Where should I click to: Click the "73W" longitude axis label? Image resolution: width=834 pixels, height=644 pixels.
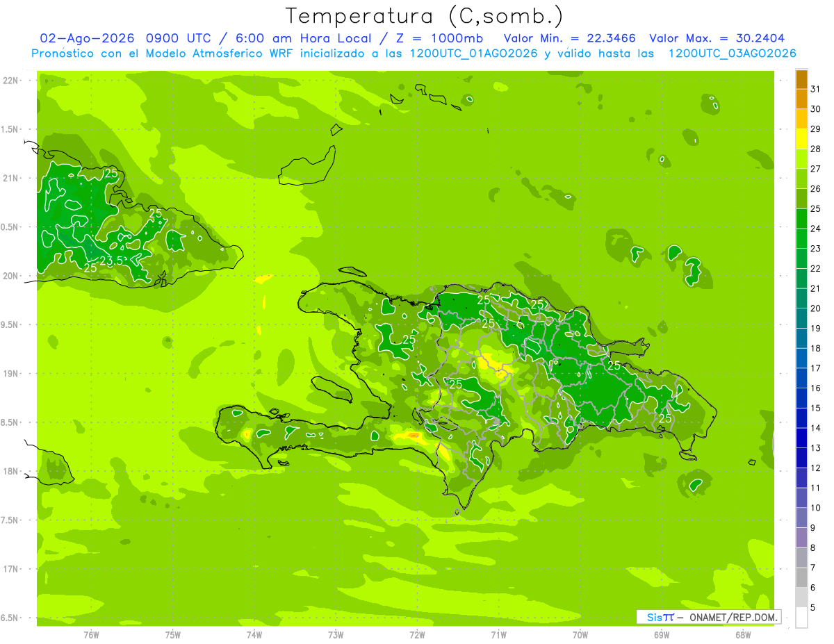click(x=336, y=634)
